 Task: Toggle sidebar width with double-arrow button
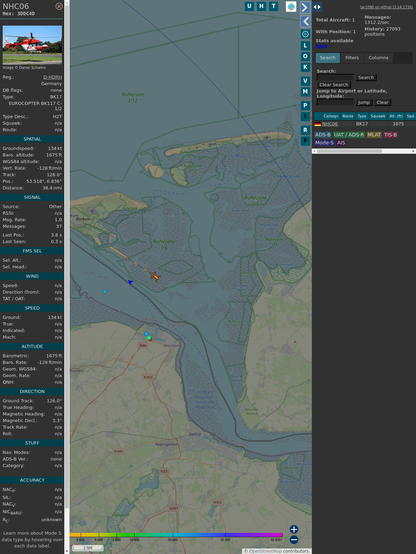317,7
